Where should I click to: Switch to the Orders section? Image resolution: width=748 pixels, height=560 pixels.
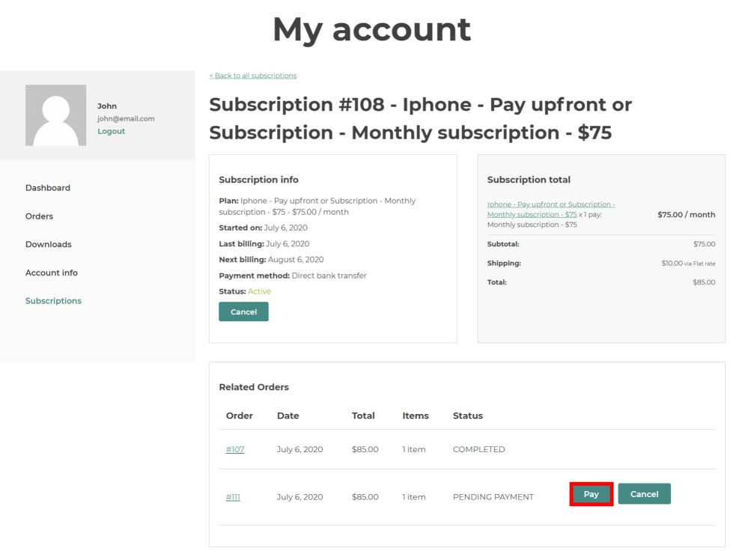(x=39, y=216)
